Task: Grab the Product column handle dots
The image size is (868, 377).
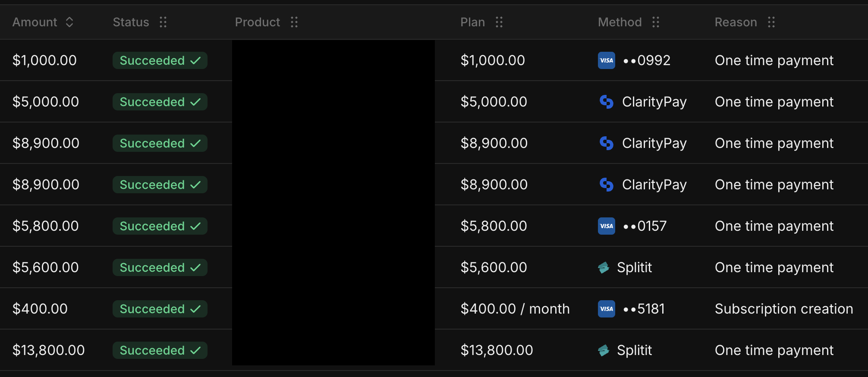Action: [x=294, y=22]
